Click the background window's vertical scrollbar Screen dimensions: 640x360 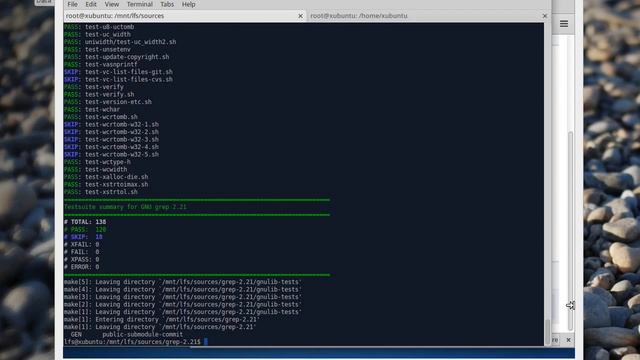pos(571,231)
